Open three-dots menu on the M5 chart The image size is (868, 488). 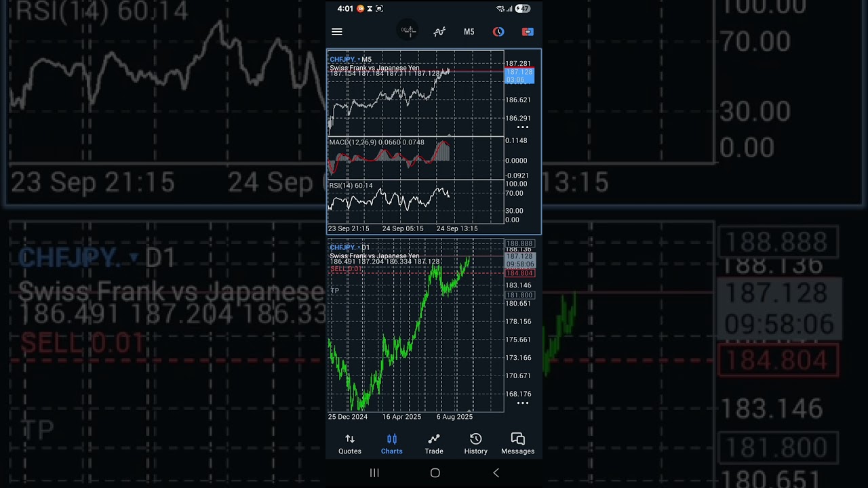pos(522,127)
